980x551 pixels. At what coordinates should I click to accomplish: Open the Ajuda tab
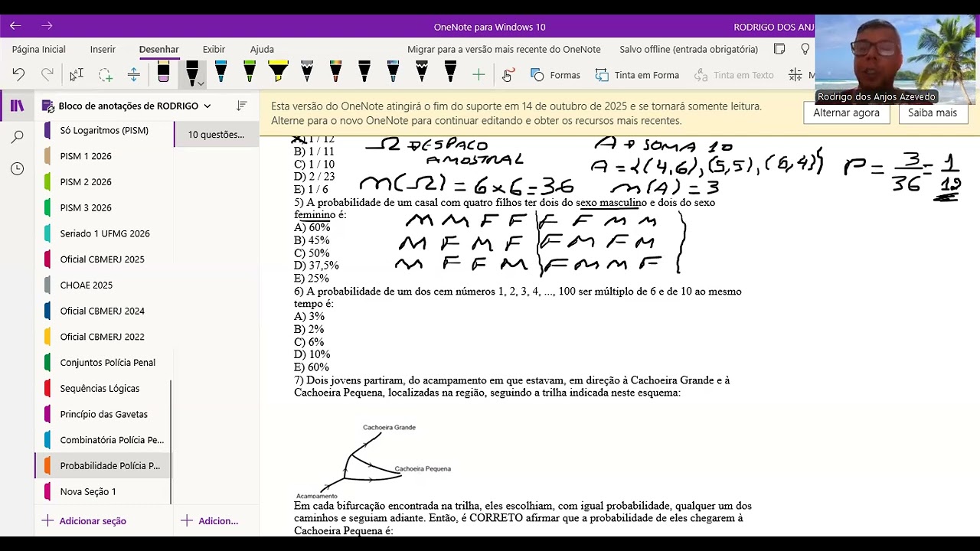(x=262, y=49)
